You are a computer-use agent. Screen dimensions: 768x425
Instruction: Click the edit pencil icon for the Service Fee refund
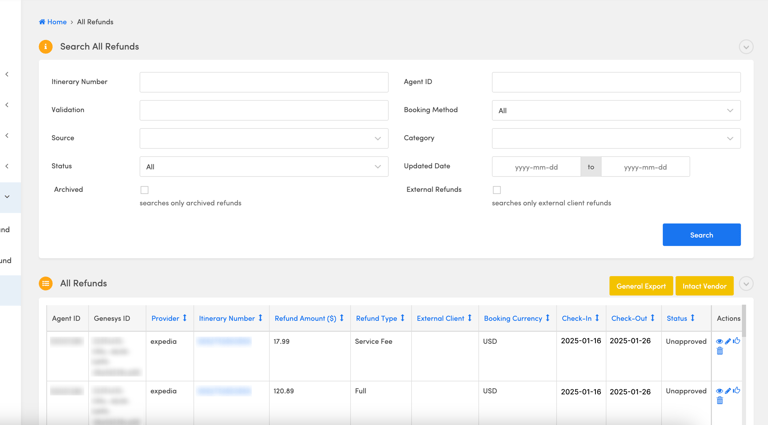[728, 341]
